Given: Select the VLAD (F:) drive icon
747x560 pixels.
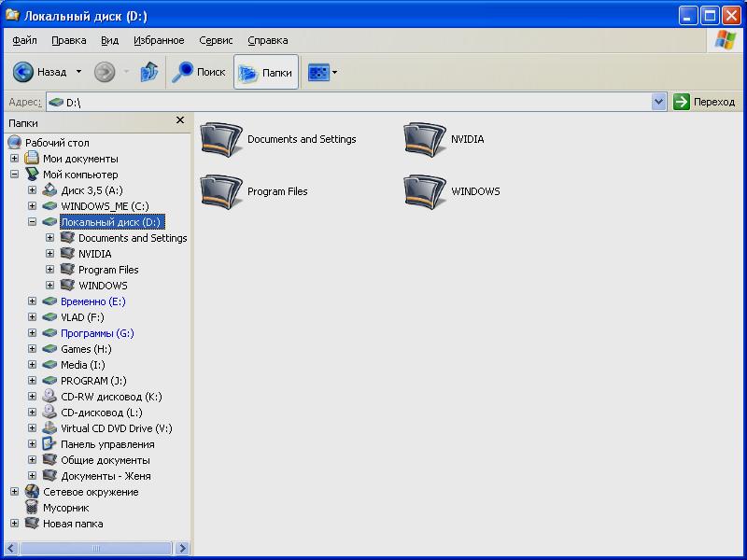Looking at the screenshot, I should (49, 317).
